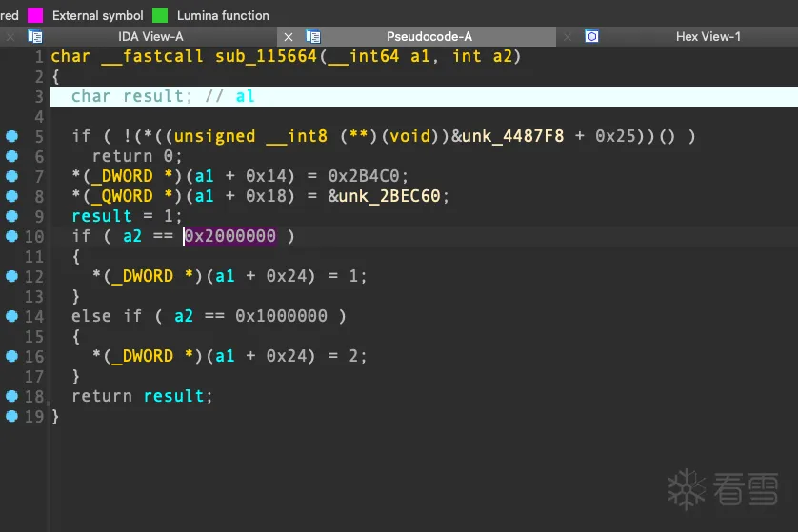Toggle breakpoint dot on line 6
The width and height of the screenshot is (798, 532).
click(x=11, y=156)
